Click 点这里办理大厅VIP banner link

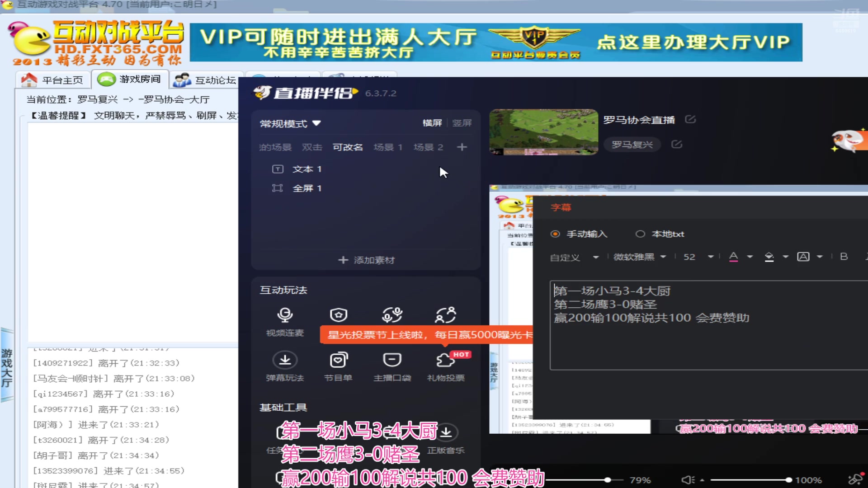click(x=693, y=42)
